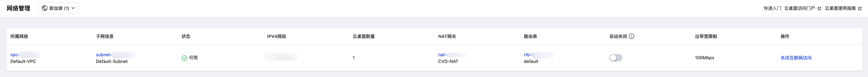Click the 所属网络 column header
Viewport: 868px width, 77px height.
pyautogui.click(x=19, y=36)
